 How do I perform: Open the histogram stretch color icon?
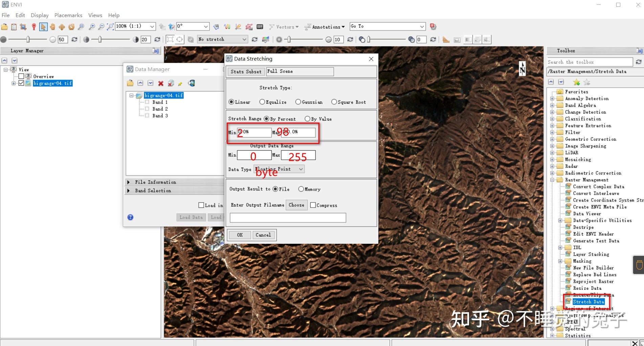266,40
